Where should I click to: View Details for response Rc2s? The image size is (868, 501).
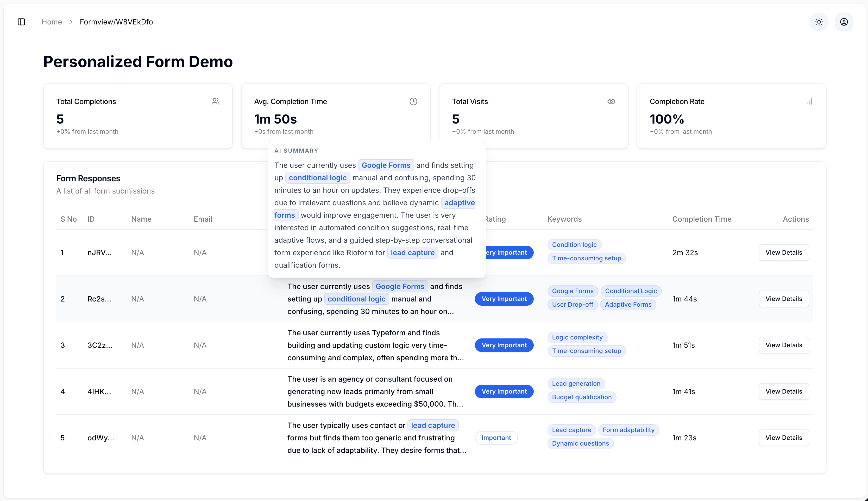(784, 299)
